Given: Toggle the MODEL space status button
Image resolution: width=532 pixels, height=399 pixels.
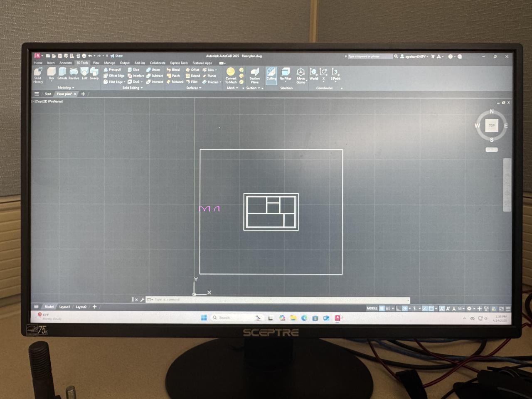Looking at the screenshot, I should point(372,308).
